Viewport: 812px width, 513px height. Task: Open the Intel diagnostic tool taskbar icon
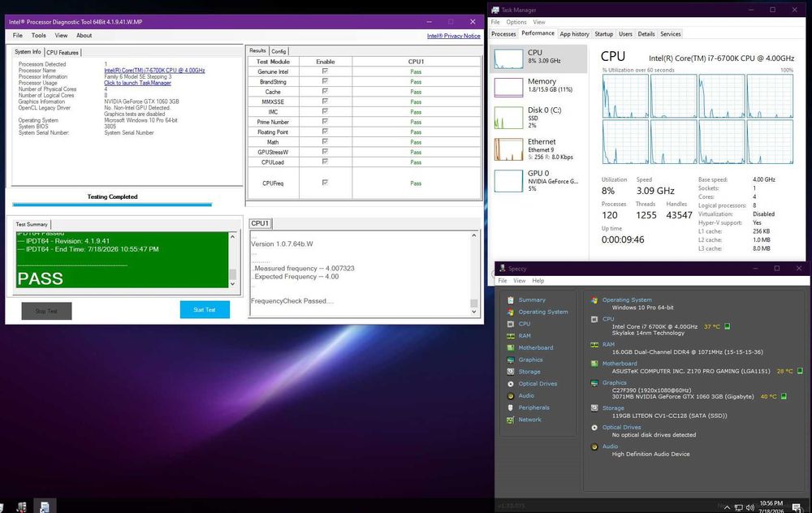point(45,507)
